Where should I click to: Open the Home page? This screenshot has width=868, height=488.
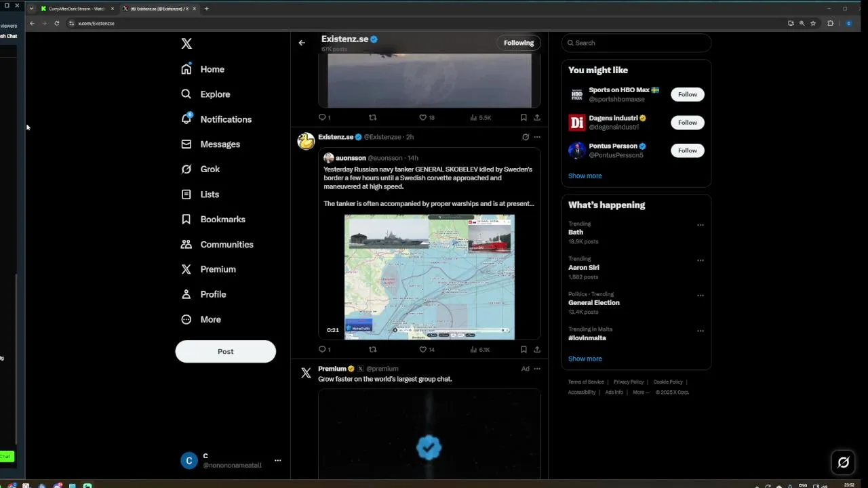[x=203, y=69]
